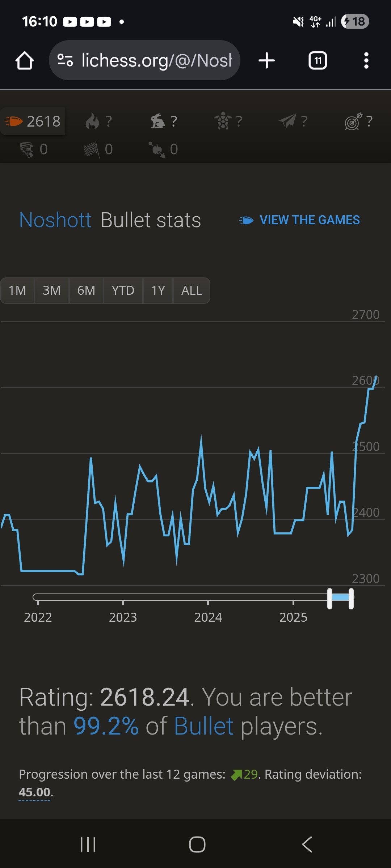Open Blitz stats via the flame icon

coord(98,122)
